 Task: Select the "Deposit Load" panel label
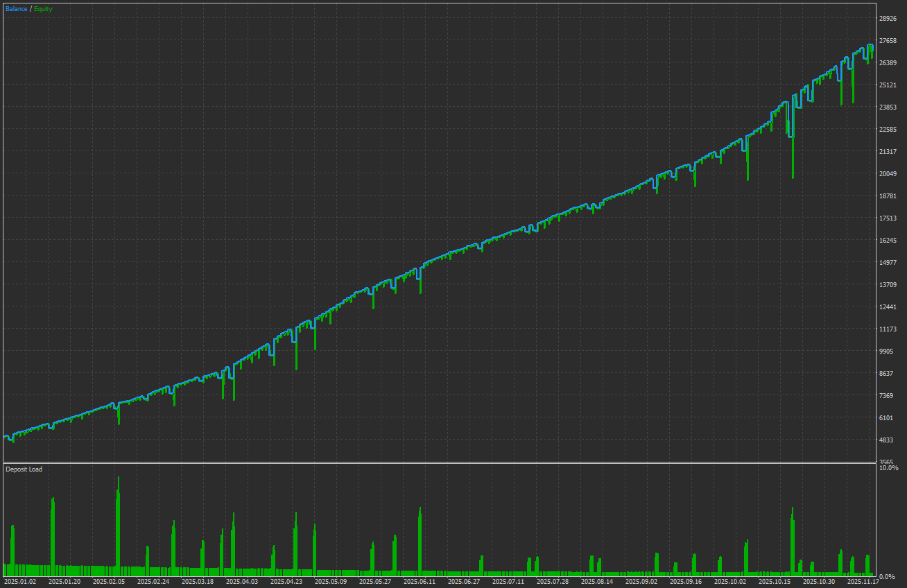24,469
